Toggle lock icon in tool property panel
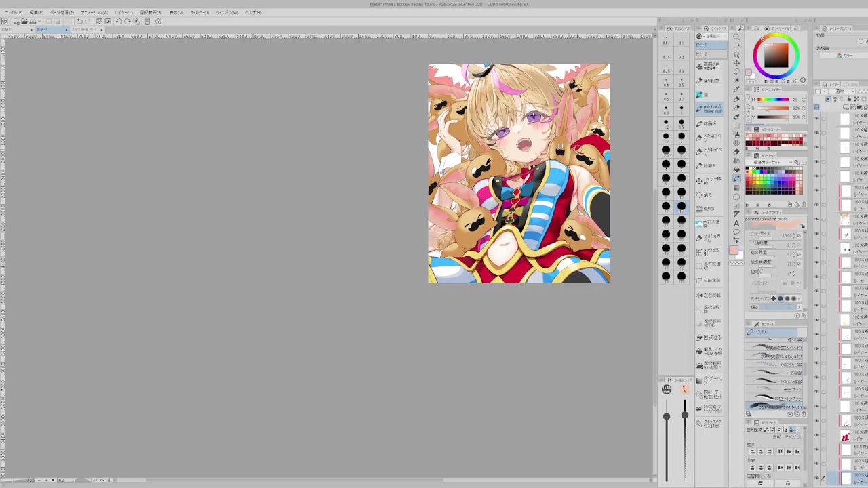 click(804, 226)
